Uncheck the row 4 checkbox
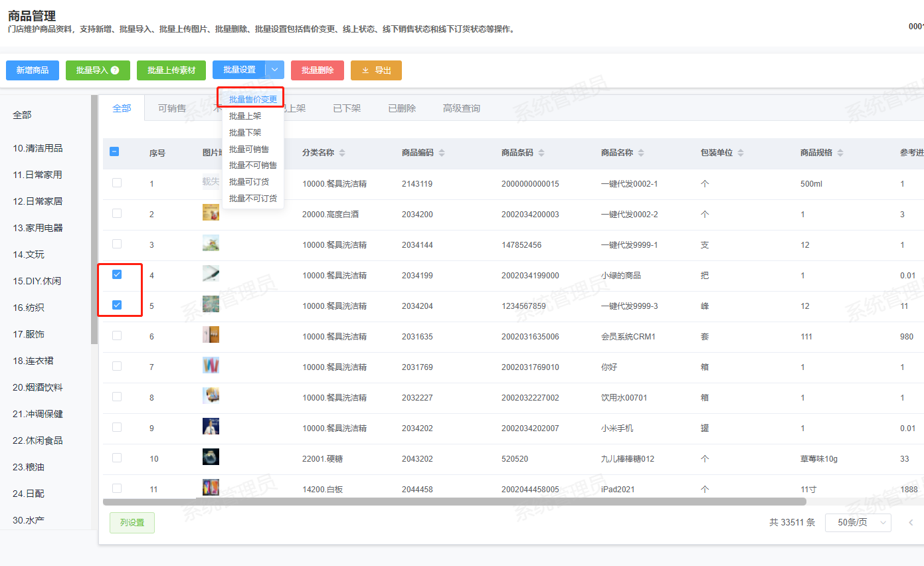Image resolution: width=924 pixels, height=566 pixels. coord(117,274)
